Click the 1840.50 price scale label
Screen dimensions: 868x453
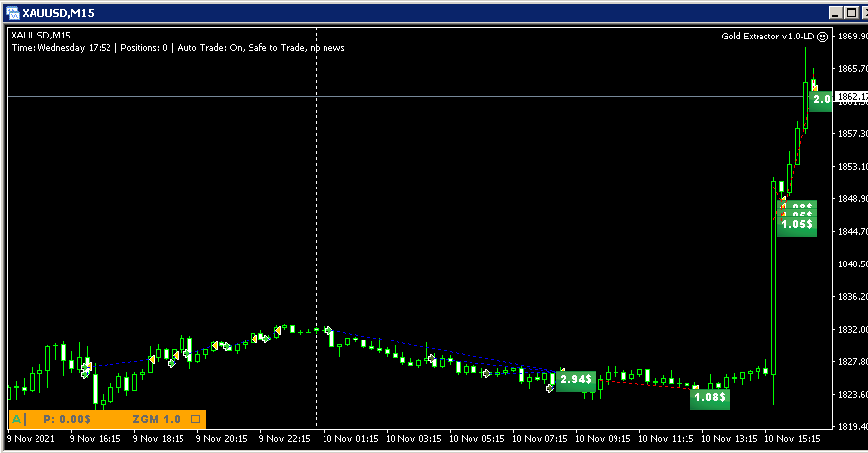click(x=853, y=264)
